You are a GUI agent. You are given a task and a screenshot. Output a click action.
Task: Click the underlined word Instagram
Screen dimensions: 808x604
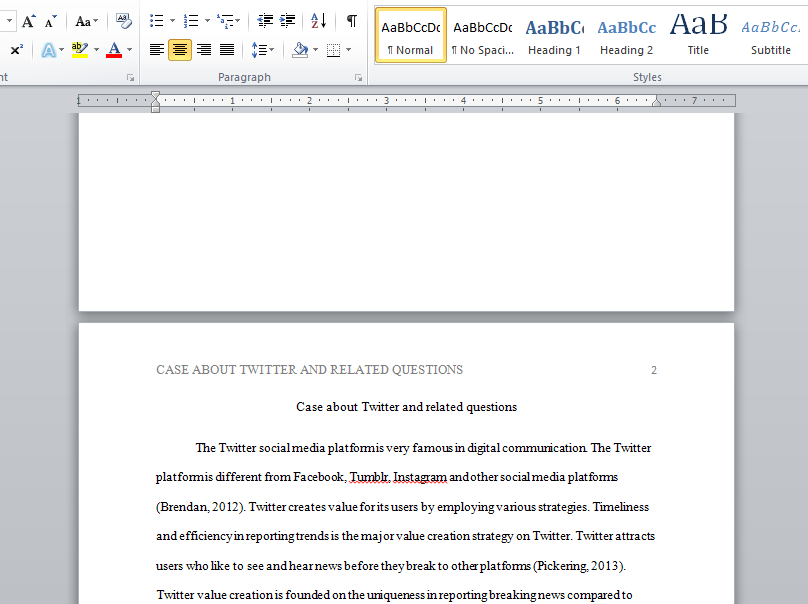[420, 477]
